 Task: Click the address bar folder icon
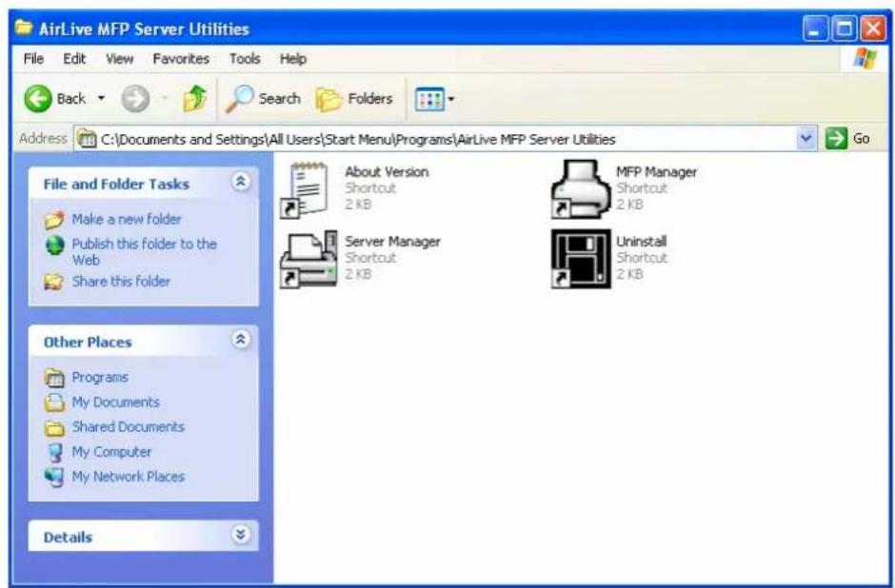[87, 139]
